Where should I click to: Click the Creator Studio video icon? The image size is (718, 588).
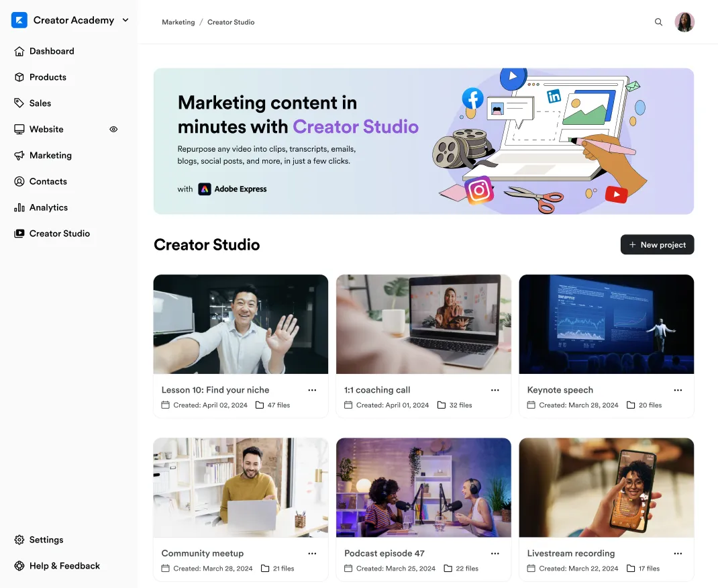[19, 234]
